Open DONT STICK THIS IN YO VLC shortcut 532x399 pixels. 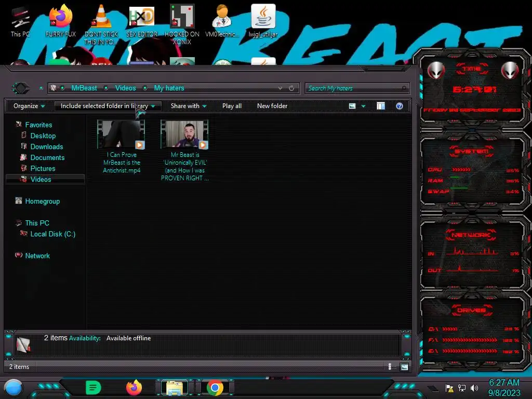(101, 25)
